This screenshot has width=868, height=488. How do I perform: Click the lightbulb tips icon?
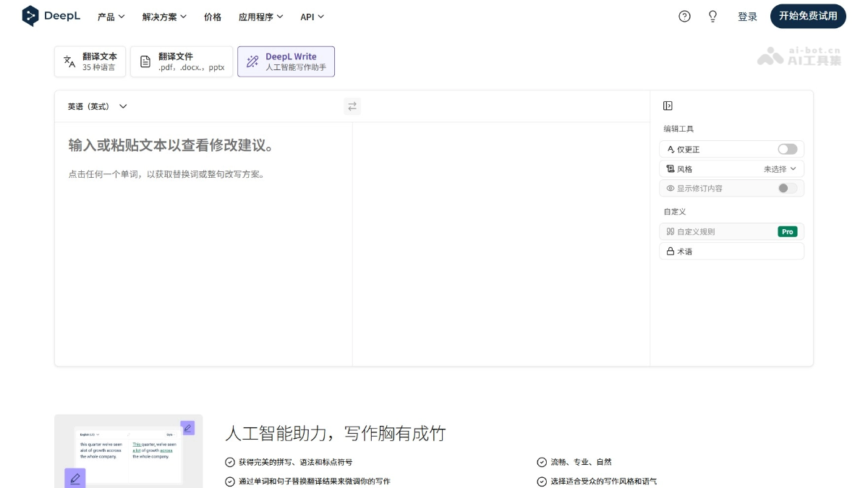coord(712,16)
